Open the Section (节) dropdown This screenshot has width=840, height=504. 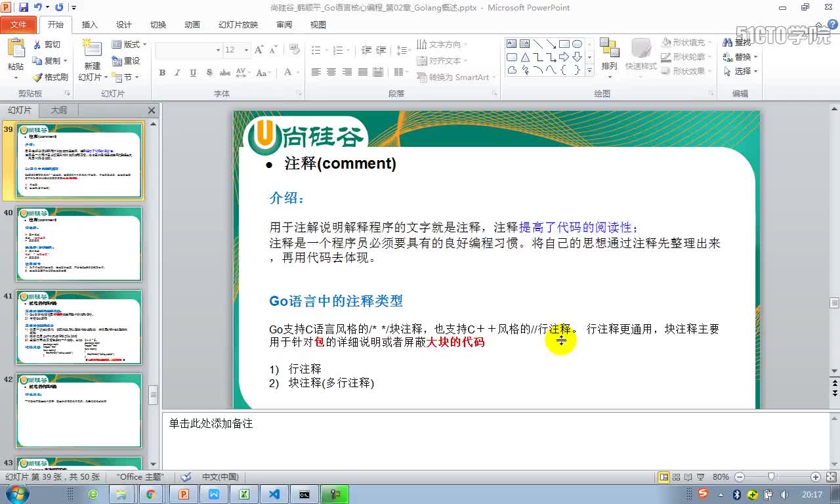click(x=125, y=77)
